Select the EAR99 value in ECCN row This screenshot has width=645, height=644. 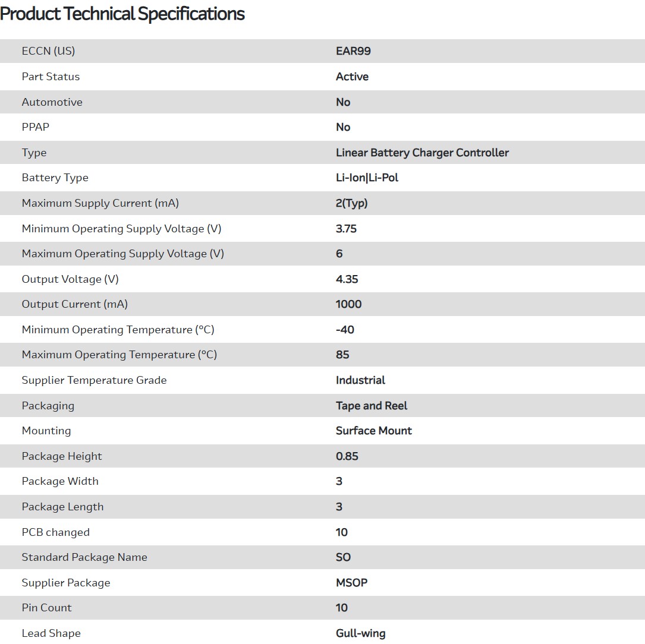(x=353, y=51)
